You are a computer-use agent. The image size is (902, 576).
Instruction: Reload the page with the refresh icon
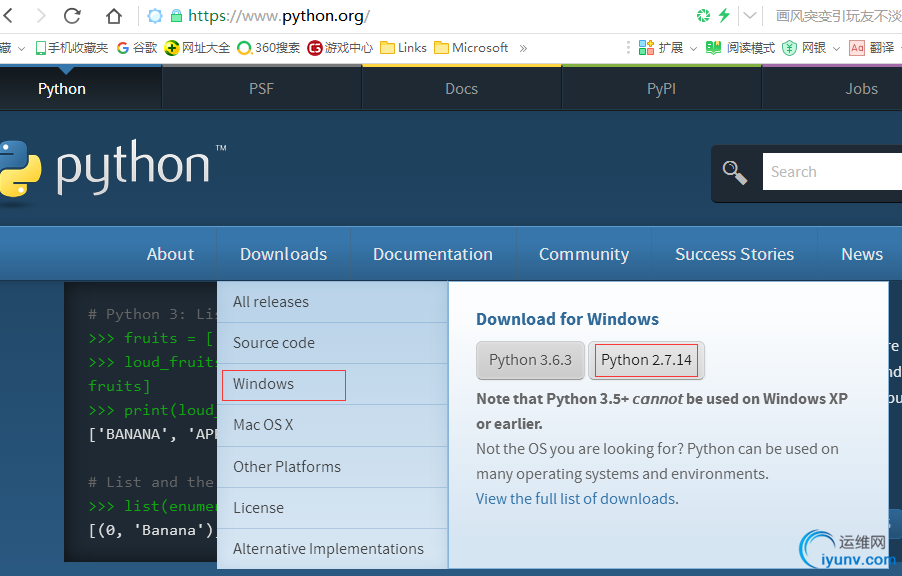(x=72, y=16)
